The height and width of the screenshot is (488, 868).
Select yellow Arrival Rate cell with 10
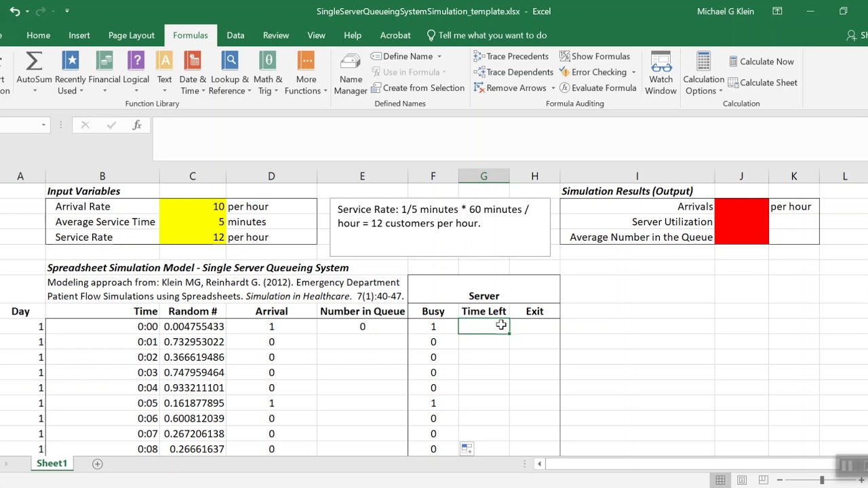(193, 206)
